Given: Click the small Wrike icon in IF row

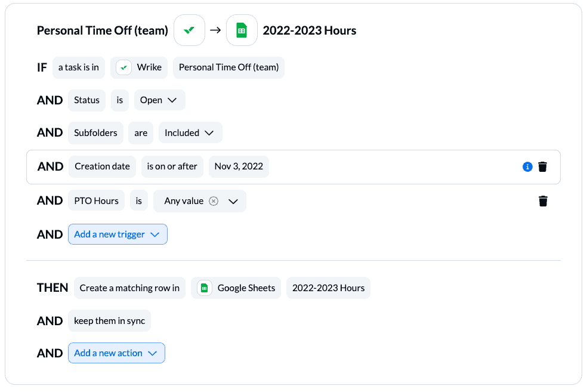Looking at the screenshot, I should [x=124, y=68].
